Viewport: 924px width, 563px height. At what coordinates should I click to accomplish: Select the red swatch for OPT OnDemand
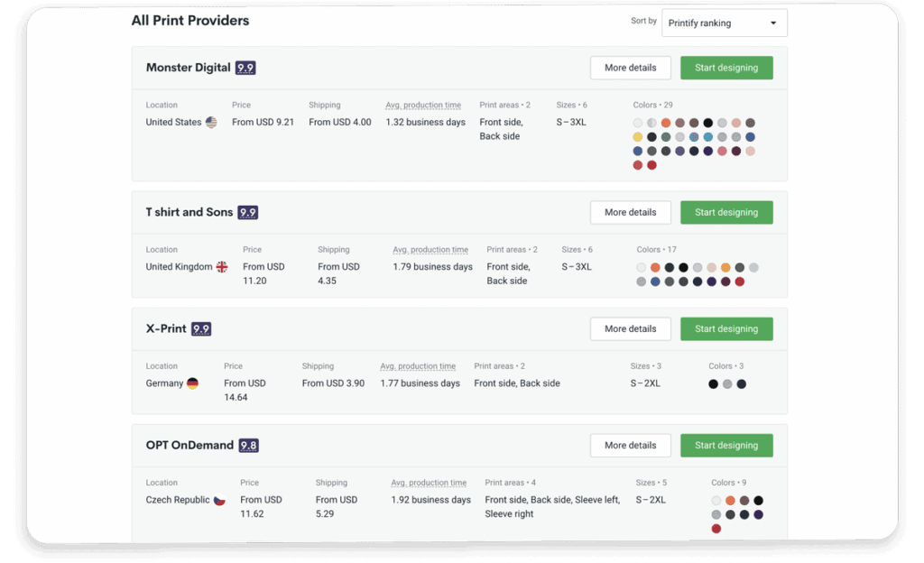(x=716, y=529)
